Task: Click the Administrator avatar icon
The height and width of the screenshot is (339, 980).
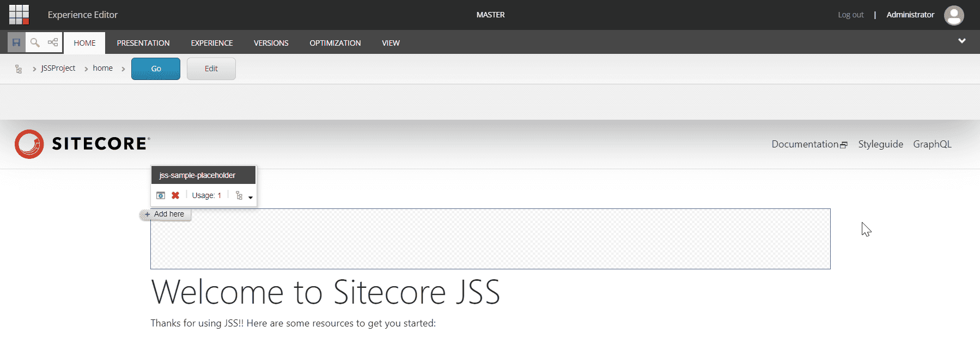Action: 954,15
